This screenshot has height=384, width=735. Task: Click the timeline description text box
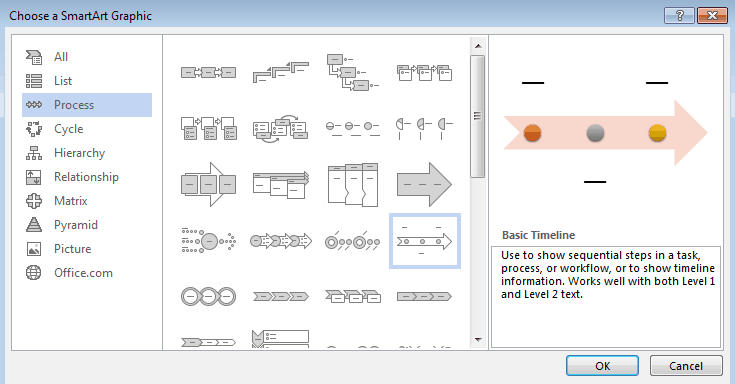click(606, 297)
